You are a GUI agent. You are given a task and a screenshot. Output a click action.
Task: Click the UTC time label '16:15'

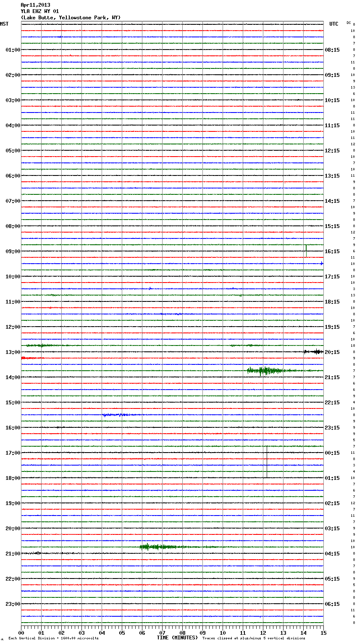(x=332, y=251)
